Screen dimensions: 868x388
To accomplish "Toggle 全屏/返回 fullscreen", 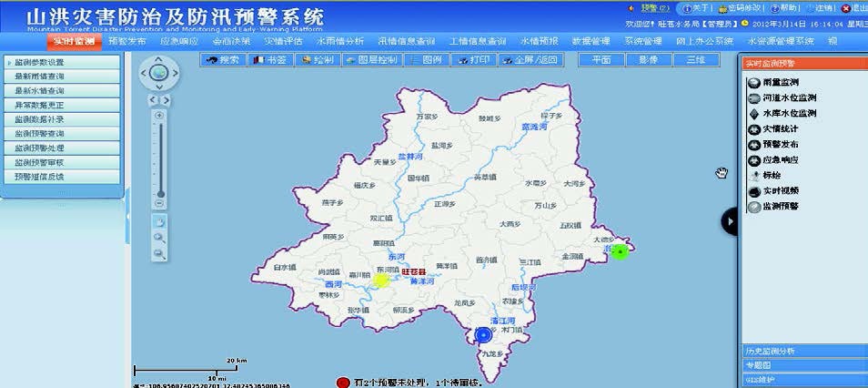I will click(x=530, y=60).
